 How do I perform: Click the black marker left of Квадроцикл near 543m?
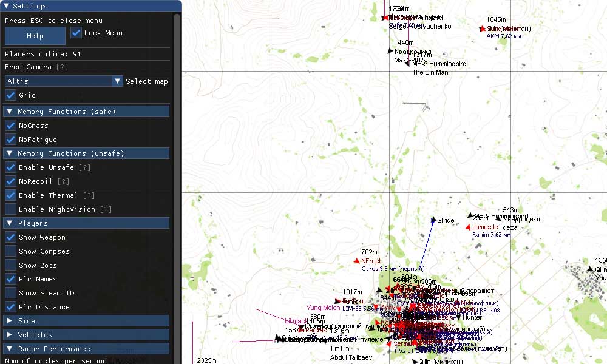pos(498,219)
